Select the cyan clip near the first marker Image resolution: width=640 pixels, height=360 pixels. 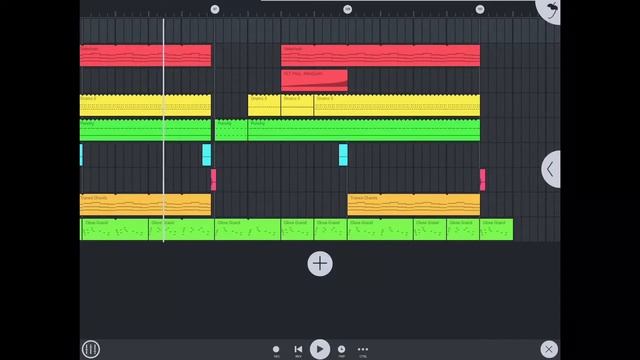tap(207, 155)
